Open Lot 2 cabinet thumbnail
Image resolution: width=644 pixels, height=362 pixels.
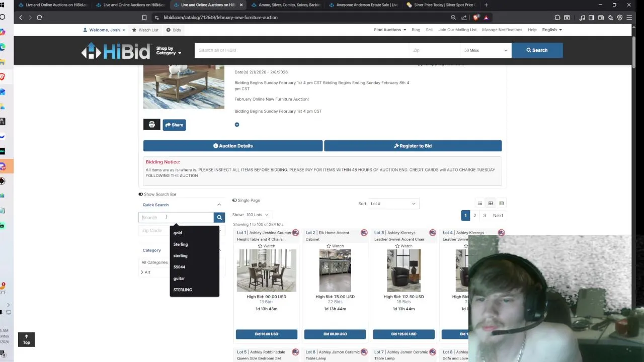pos(335,270)
